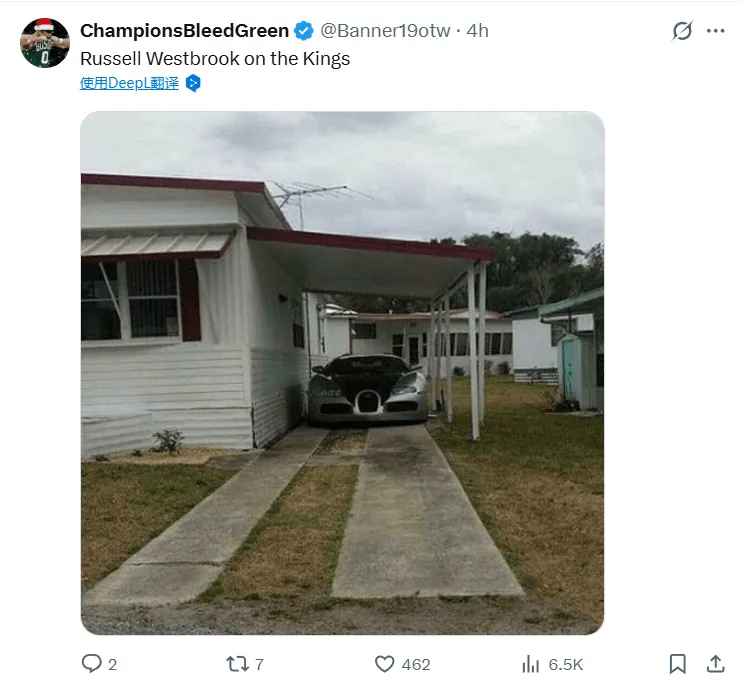Click the reply count number 2

(112, 665)
